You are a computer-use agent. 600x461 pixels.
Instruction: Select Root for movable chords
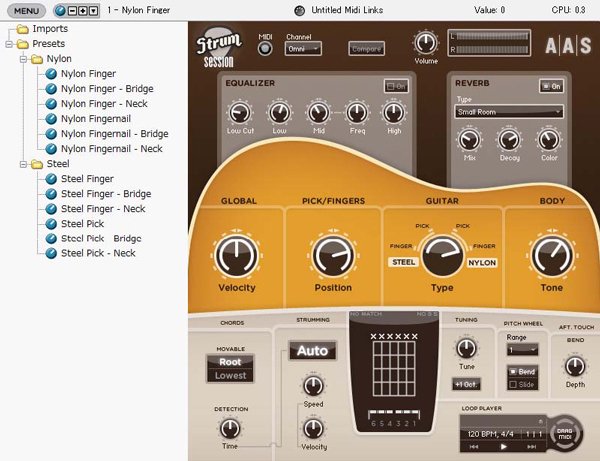[x=230, y=362]
